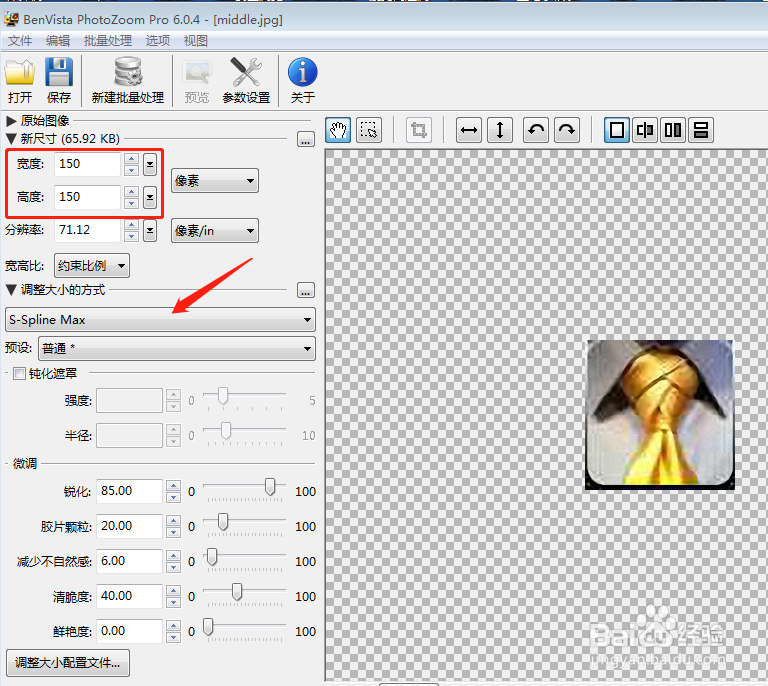The width and height of the screenshot is (768, 686).
Task: Click the 预览 (Preview) toolbar icon
Action: (197, 72)
